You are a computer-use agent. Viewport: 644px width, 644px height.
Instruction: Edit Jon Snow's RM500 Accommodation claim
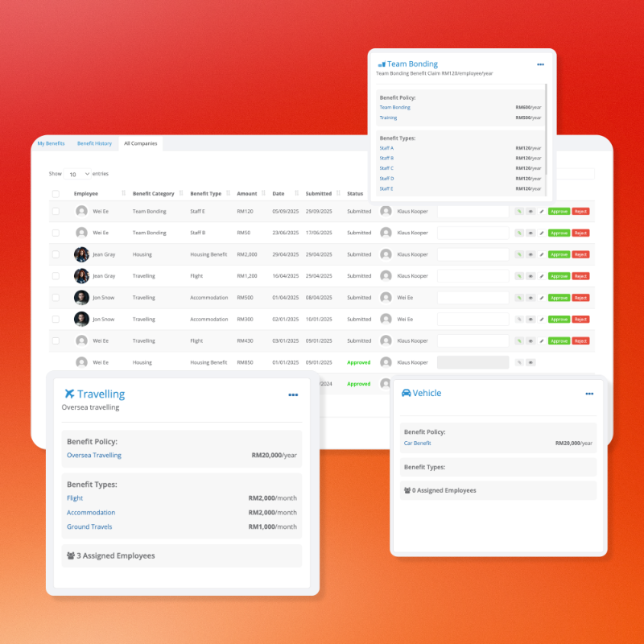click(x=542, y=298)
